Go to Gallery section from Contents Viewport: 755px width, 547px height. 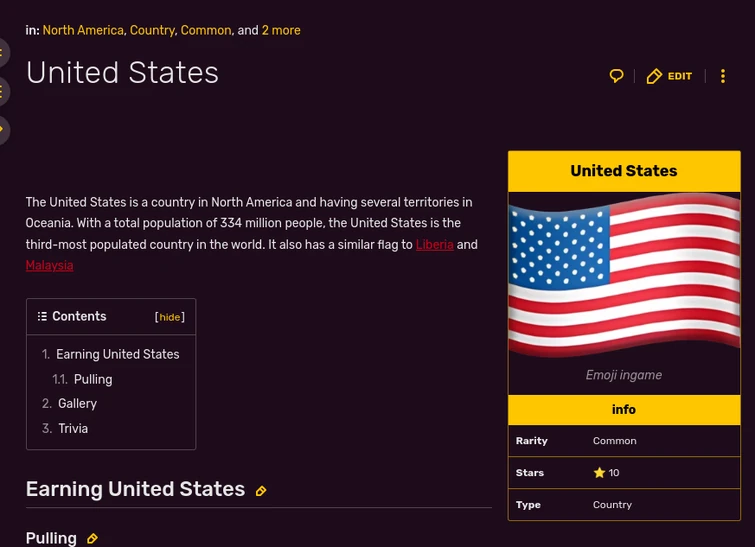[77, 404]
